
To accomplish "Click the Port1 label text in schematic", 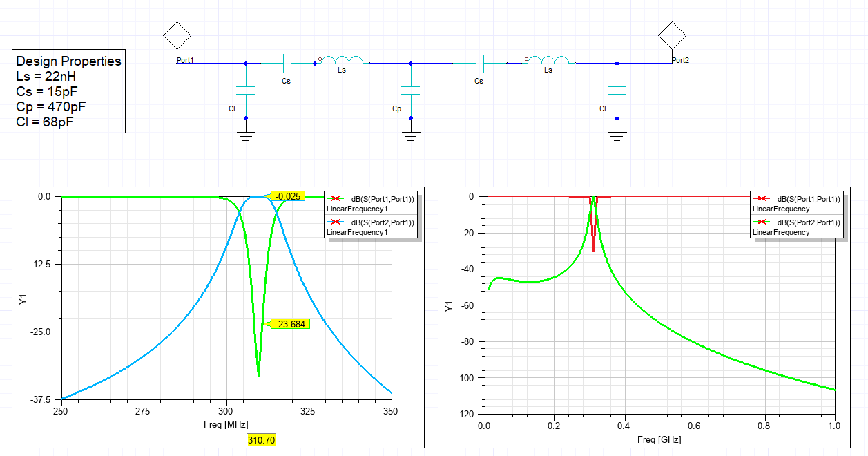I will coord(185,60).
